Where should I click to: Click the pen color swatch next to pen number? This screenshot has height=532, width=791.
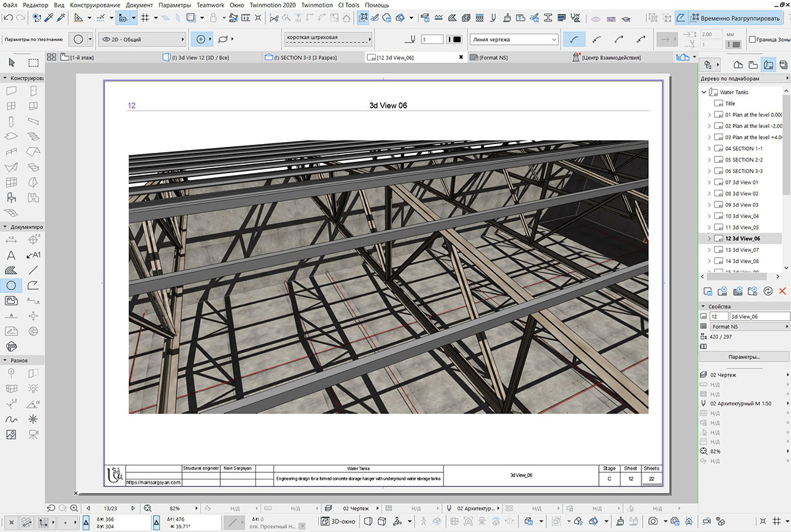(453, 39)
